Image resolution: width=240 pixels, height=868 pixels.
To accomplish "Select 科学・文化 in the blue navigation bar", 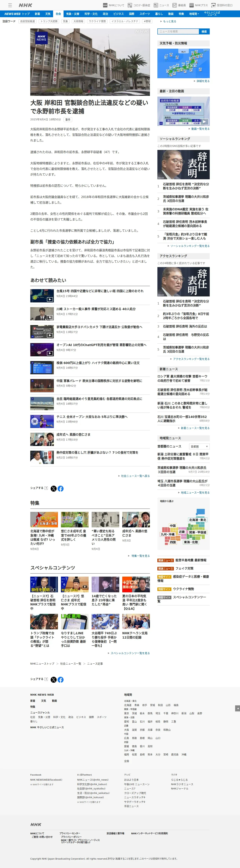I will [x=91, y=14].
